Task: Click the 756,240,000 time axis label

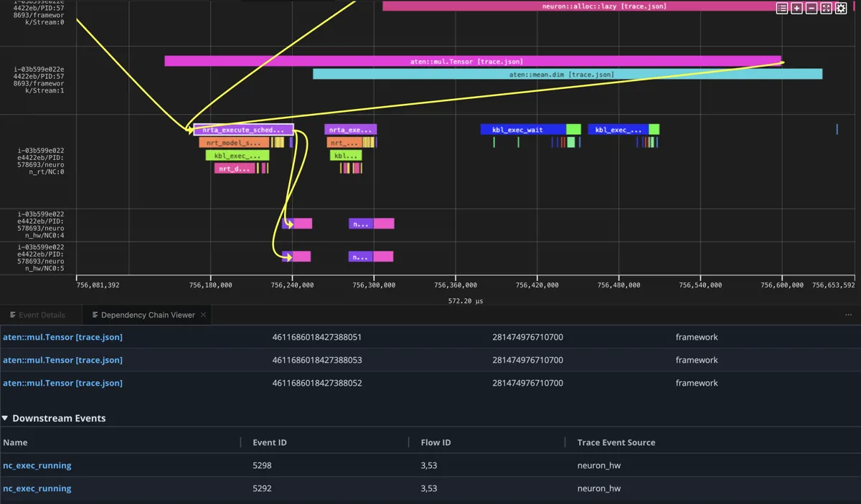Action: pyautogui.click(x=292, y=285)
